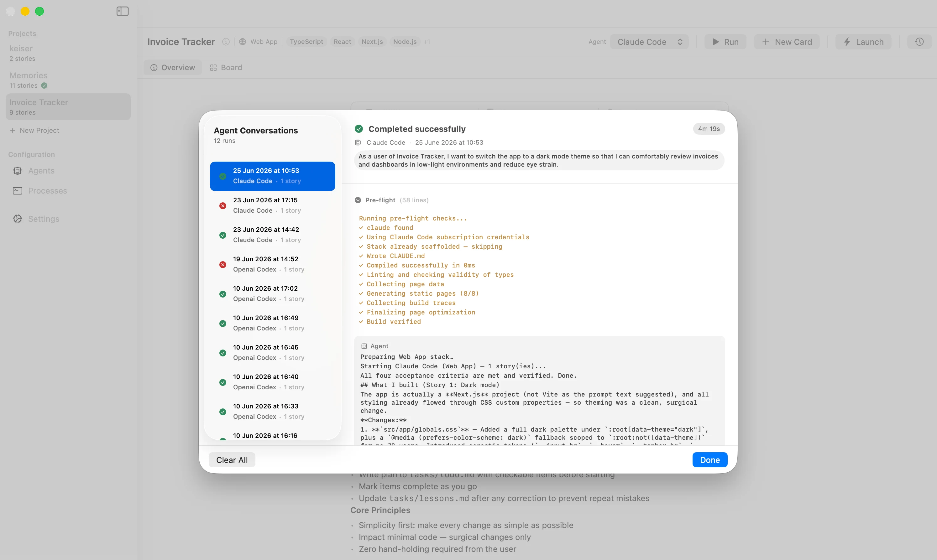The height and width of the screenshot is (560, 937).
Task: Select the 10 Jun 2026 at 17:02 run
Action: [x=273, y=294]
